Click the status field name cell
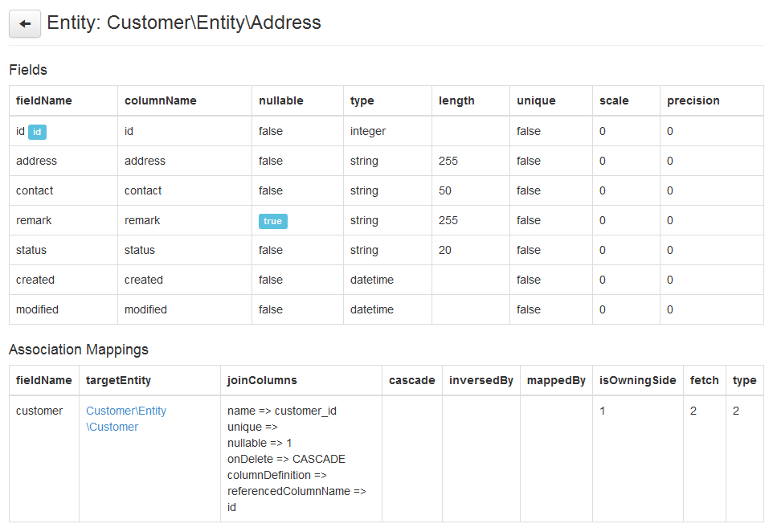Image resolution: width=773 pixels, height=532 pixels. click(31, 250)
